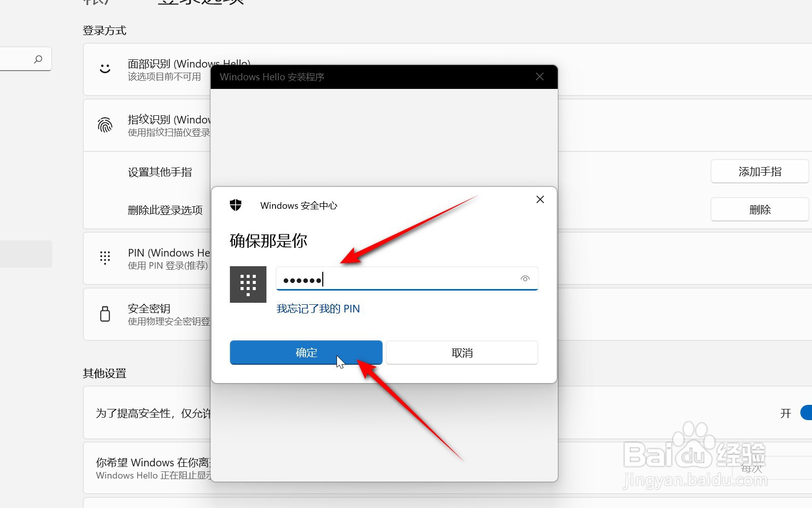The height and width of the screenshot is (508, 812).
Task: Click the Windows 安全中心 dialog title
Action: tap(299, 206)
